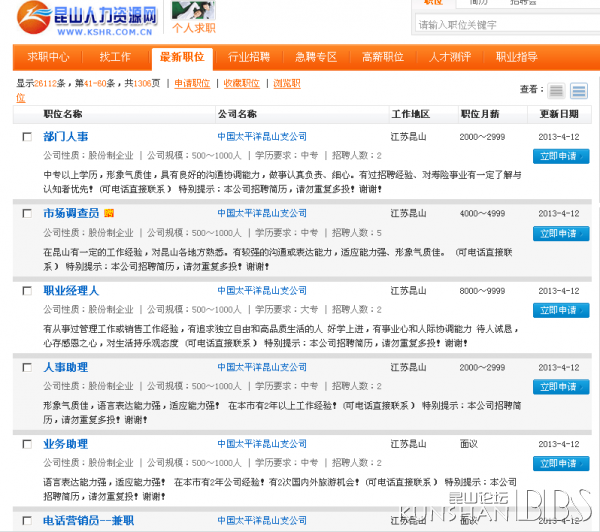Tick the checkbox for 人事助理
Viewport: 600px width, 532px height.
[x=27, y=367]
